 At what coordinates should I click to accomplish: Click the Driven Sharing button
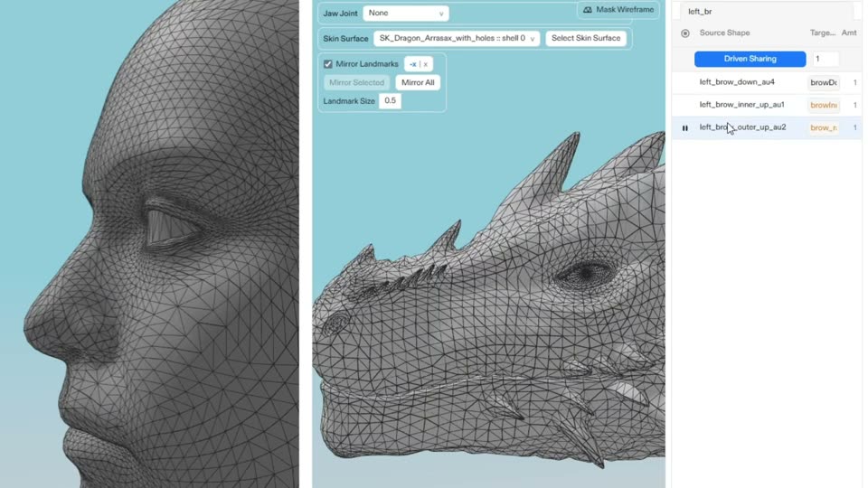(x=750, y=59)
